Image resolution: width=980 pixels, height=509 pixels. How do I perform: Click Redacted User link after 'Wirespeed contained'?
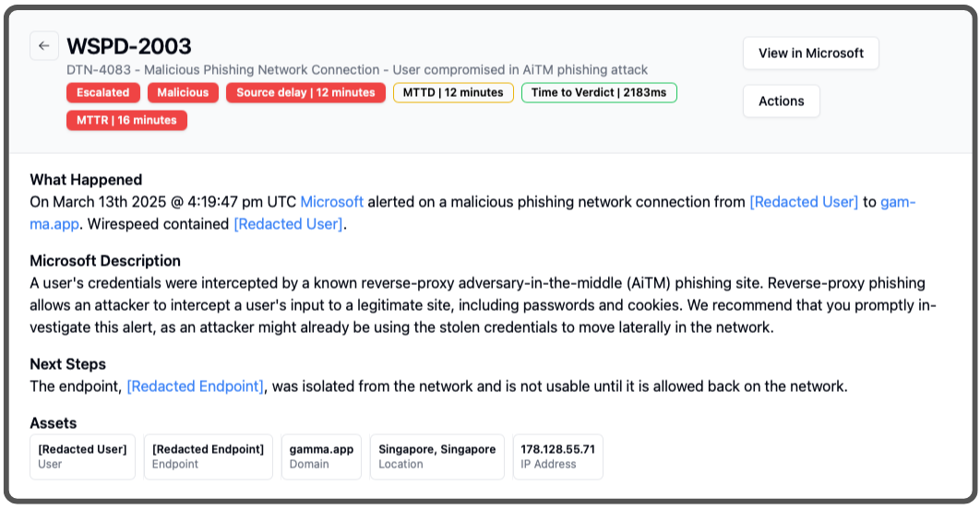(288, 224)
